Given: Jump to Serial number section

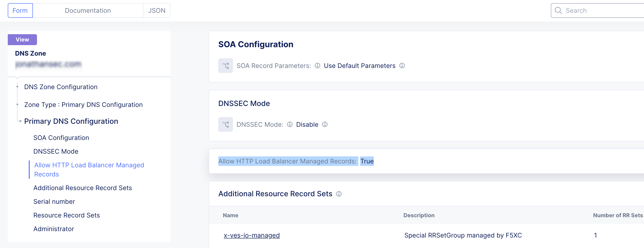Looking at the screenshot, I should [54, 201].
